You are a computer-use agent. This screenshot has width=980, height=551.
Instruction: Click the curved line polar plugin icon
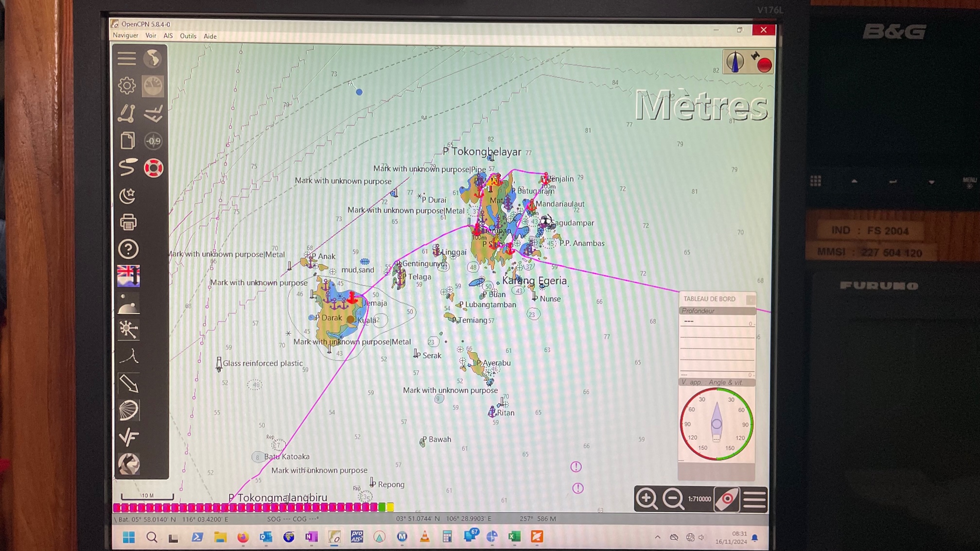point(128,357)
